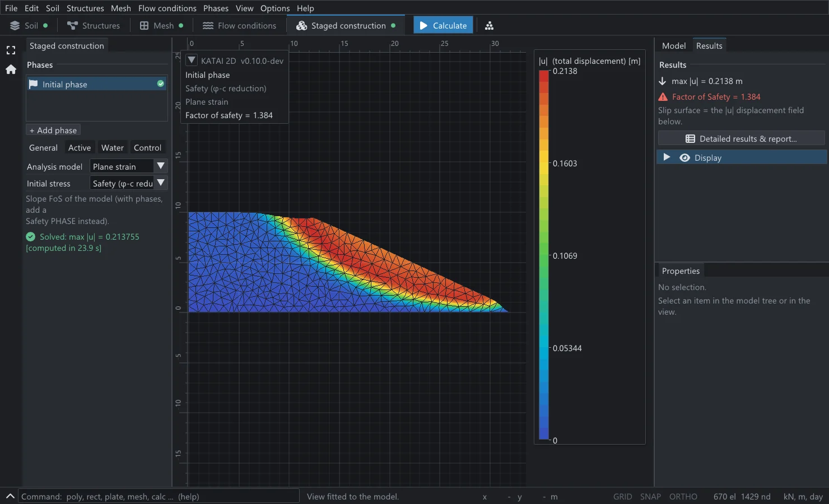Viewport: 829px width, 504px height.
Task: Click the + Add phase button
Action: [53, 130]
